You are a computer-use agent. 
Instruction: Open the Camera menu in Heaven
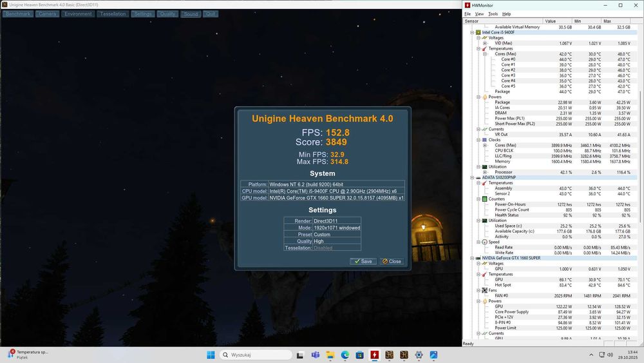[47, 14]
